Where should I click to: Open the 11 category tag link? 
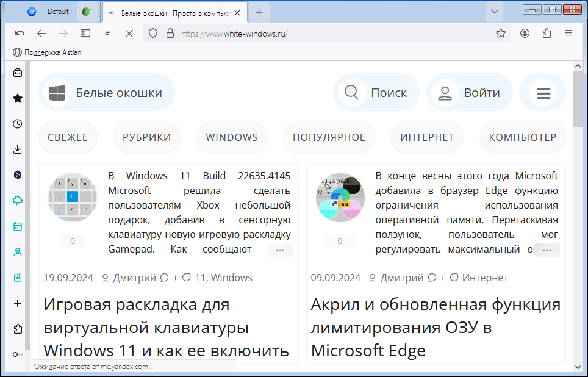199,278
